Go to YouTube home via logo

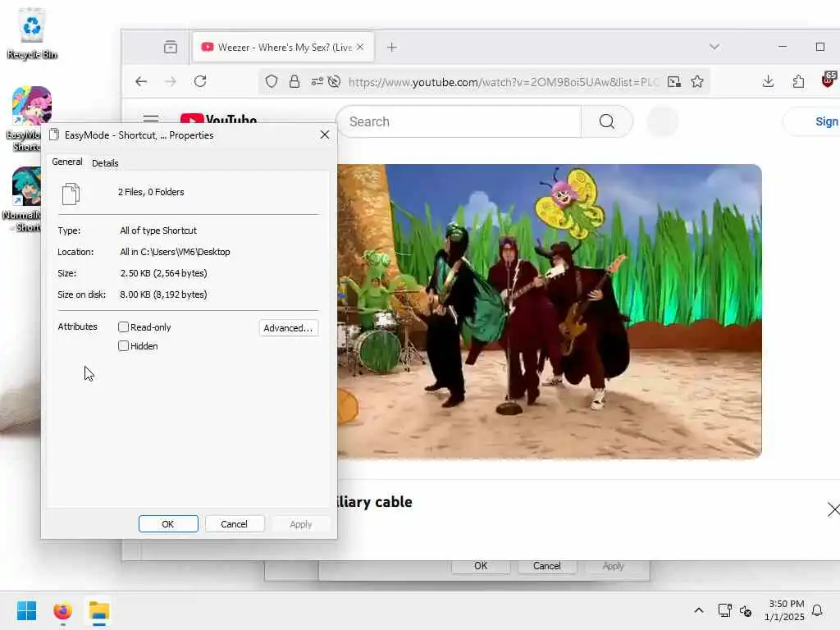[x=218, y=120]
